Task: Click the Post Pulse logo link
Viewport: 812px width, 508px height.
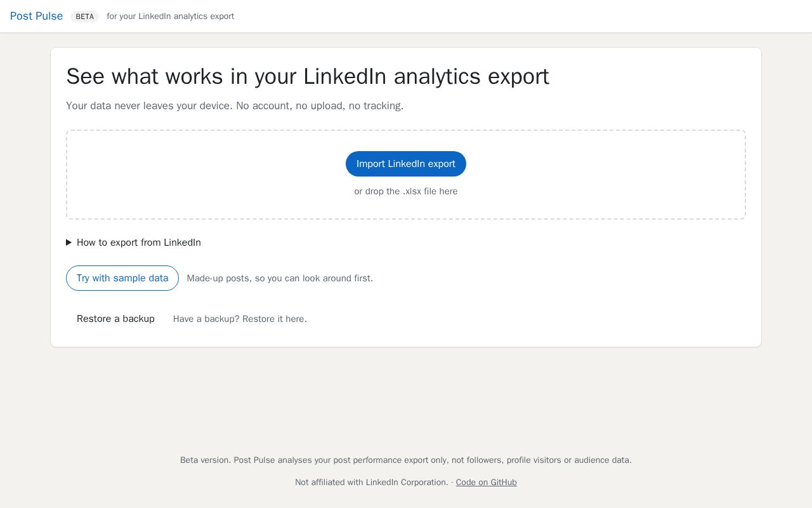Action: pos(36,16)
